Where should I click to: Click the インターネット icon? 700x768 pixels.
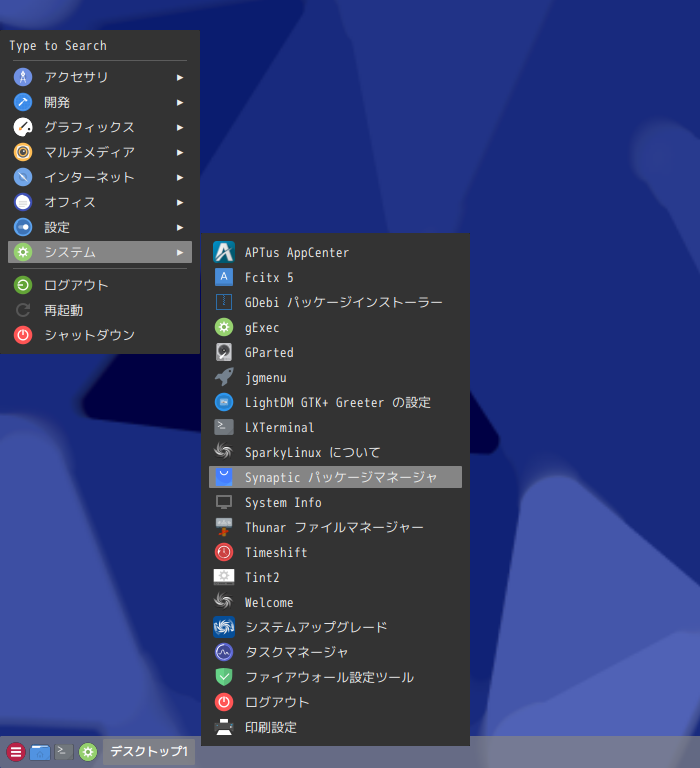tap(23, 177)
